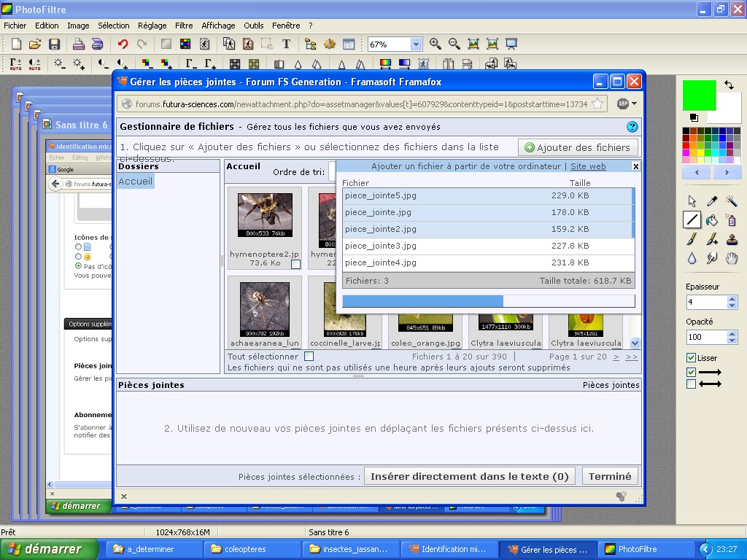Select the Accueil folder in Dossiers
747x560 pixels.
click(135, 181)
